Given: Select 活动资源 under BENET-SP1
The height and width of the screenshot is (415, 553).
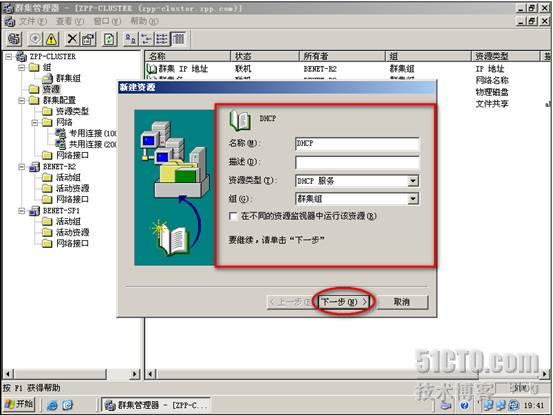Looking at the screenshot, I should tap(72, 232).
